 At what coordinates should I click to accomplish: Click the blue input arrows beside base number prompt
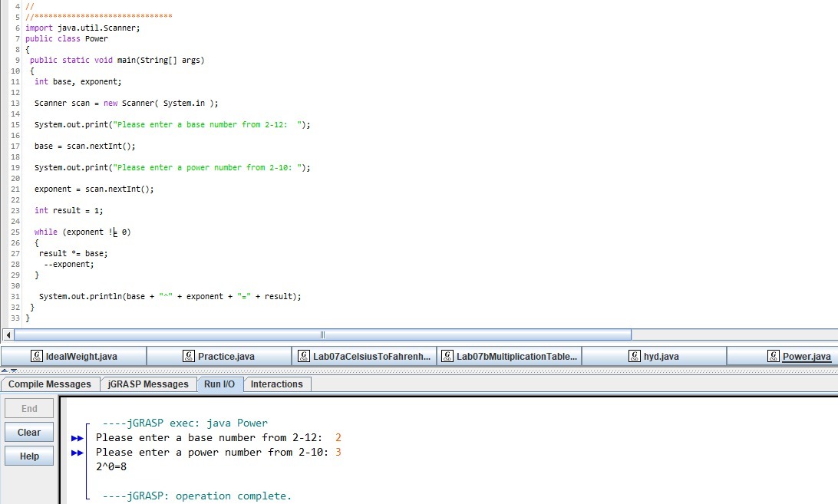pos(78,438)
